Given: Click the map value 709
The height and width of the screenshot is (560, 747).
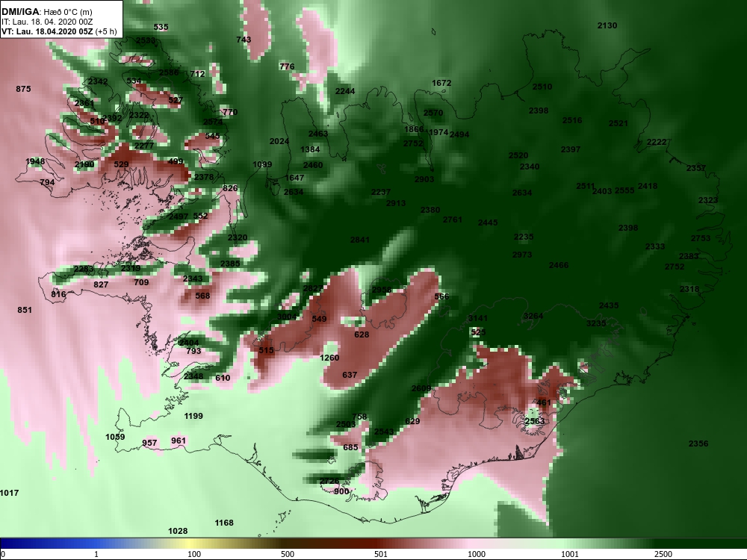Looking at the screenshot, I should 141,282.
